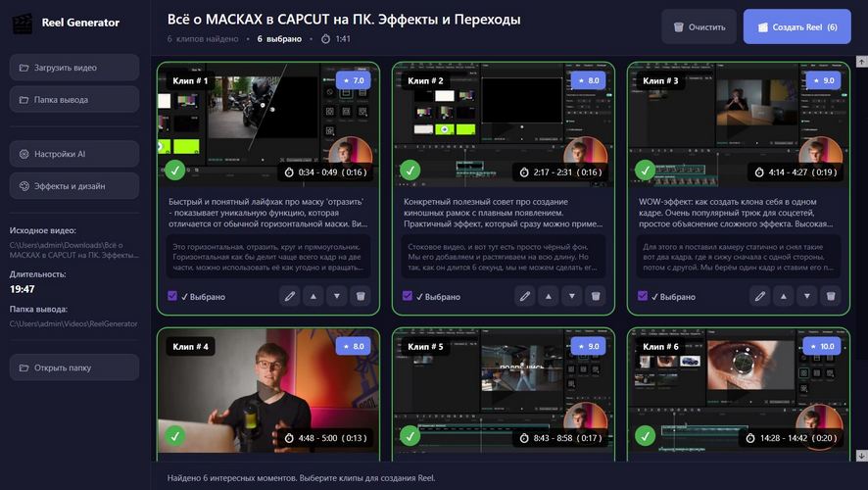Image resolution: width=868 pixels, height=490 pixels.
Task: Click the Reel Generator clapperboard logo
Action: 23,24
